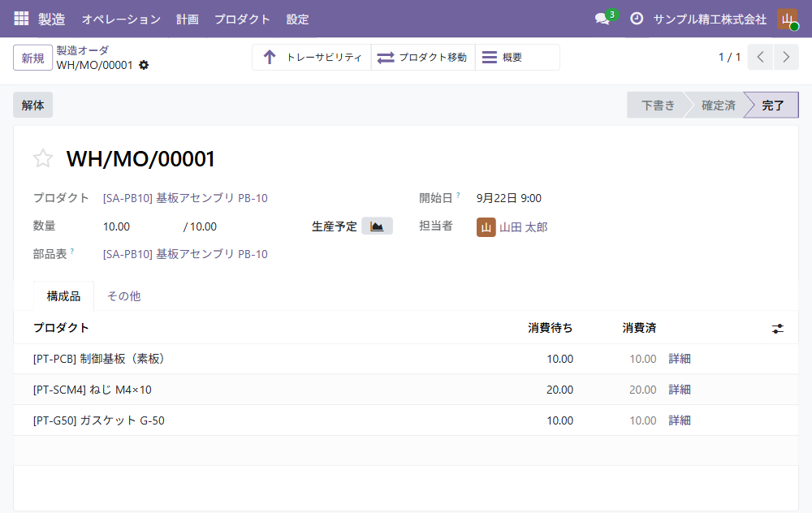
Task: Open 部品表 link [SA-PB10] 基板アセンブリ PB-10
Action: (185, 254)
